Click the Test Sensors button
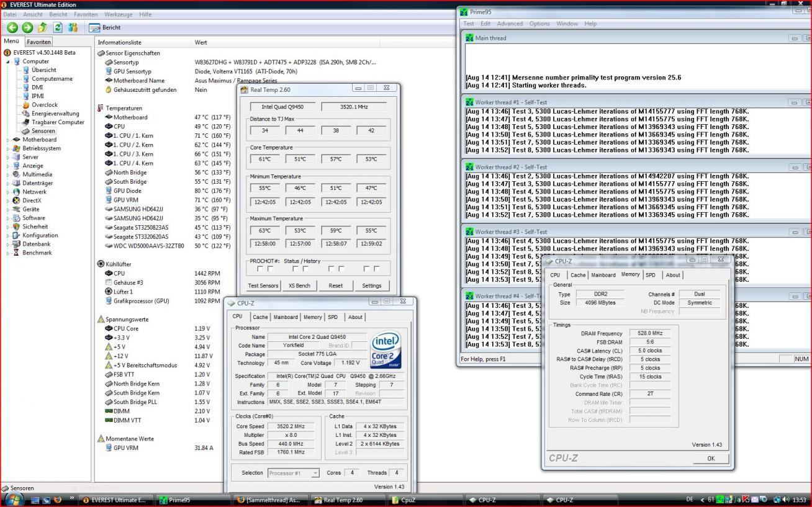This screenshot has width=812, height=507. (263, 285)
